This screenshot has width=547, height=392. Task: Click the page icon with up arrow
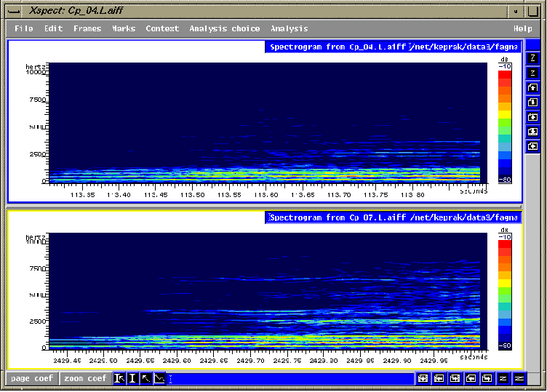point(532,87)
